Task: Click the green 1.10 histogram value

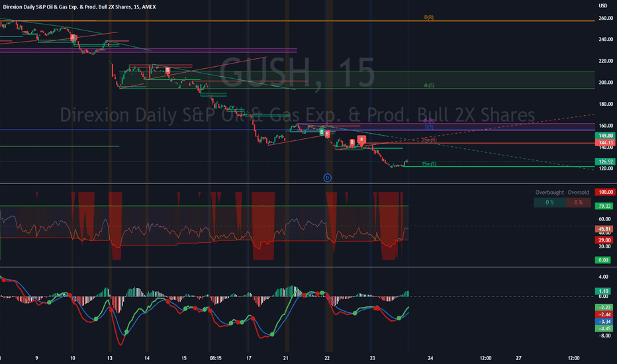Action: point(604,291)
